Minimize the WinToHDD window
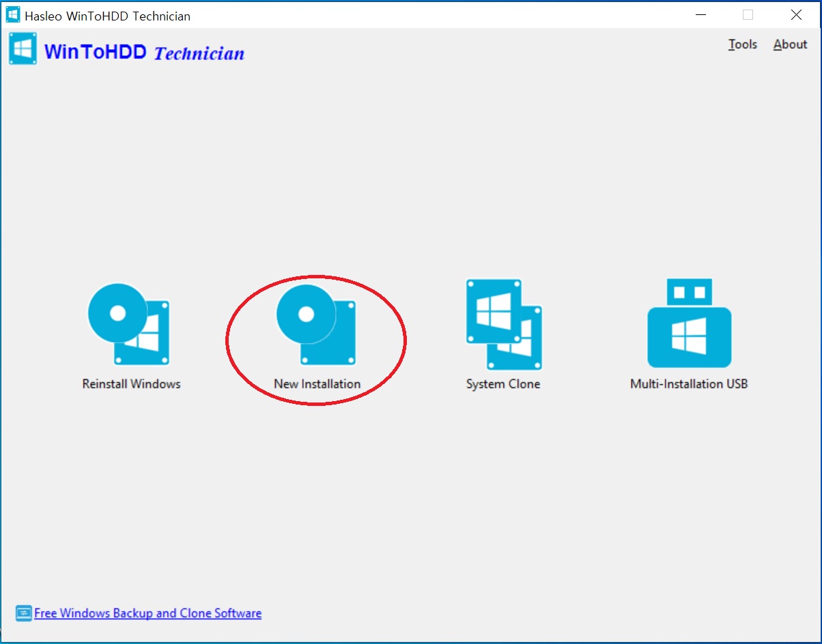 pyautogui.click(x=700, y=14)
